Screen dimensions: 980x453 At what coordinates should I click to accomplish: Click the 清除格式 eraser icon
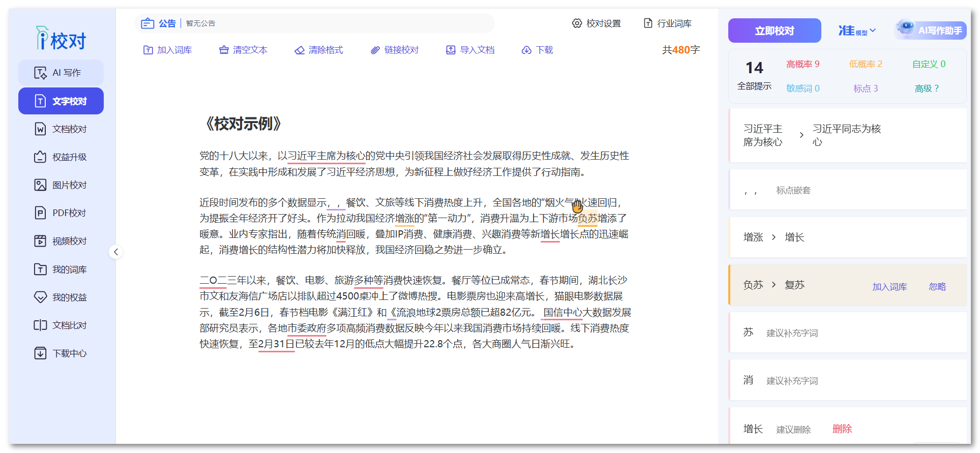click(x=300, y=50)
